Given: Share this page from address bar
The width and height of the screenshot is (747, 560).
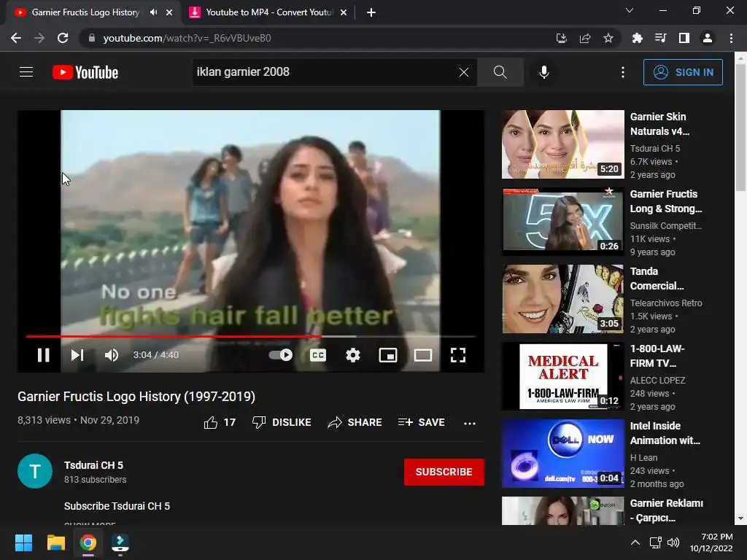Looking at the screenshot, I should click(x=585, y=38).
